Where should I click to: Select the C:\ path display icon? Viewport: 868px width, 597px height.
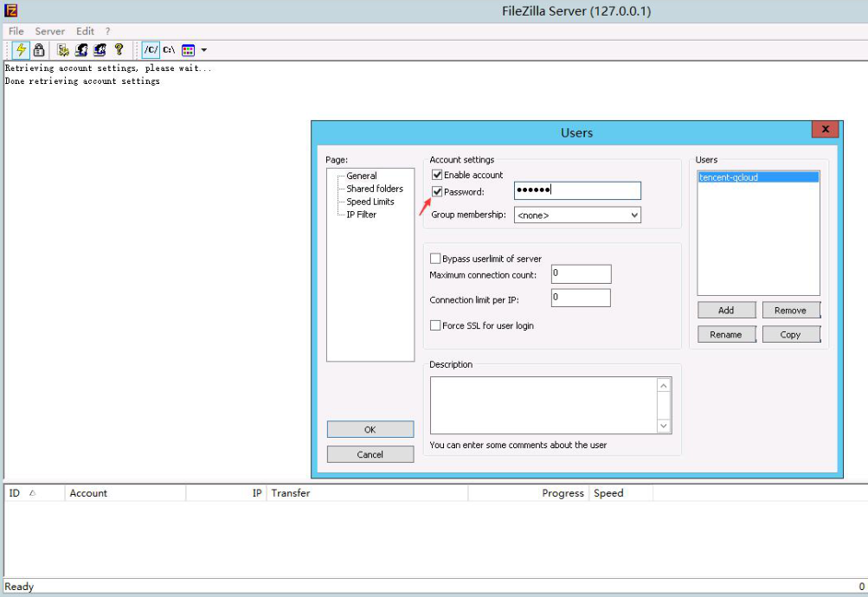pos(169,50)
